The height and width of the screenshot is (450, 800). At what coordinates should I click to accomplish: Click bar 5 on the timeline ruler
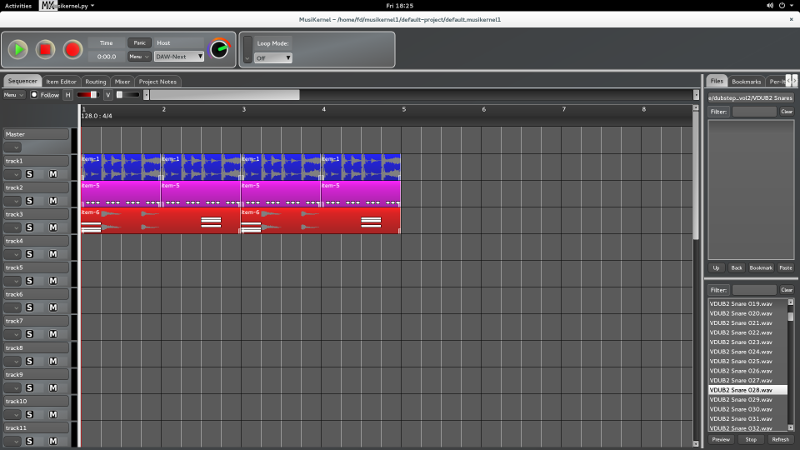tap(404, 109)
